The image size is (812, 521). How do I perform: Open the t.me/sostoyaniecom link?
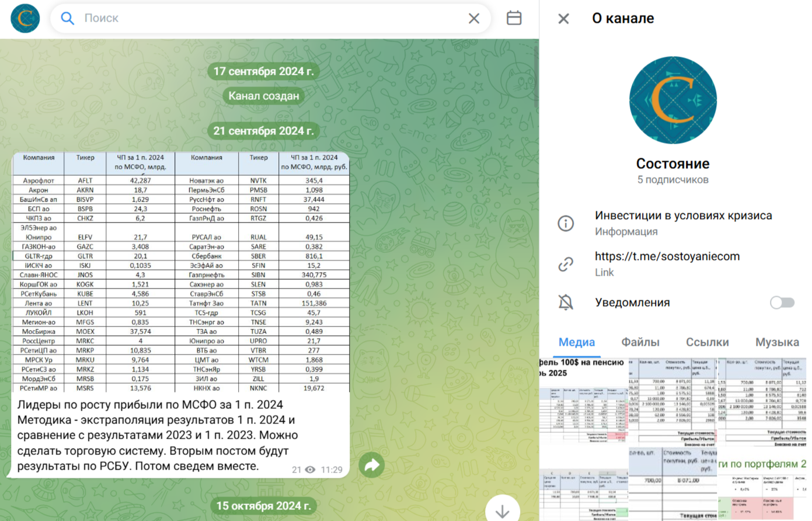pos(667,256)
